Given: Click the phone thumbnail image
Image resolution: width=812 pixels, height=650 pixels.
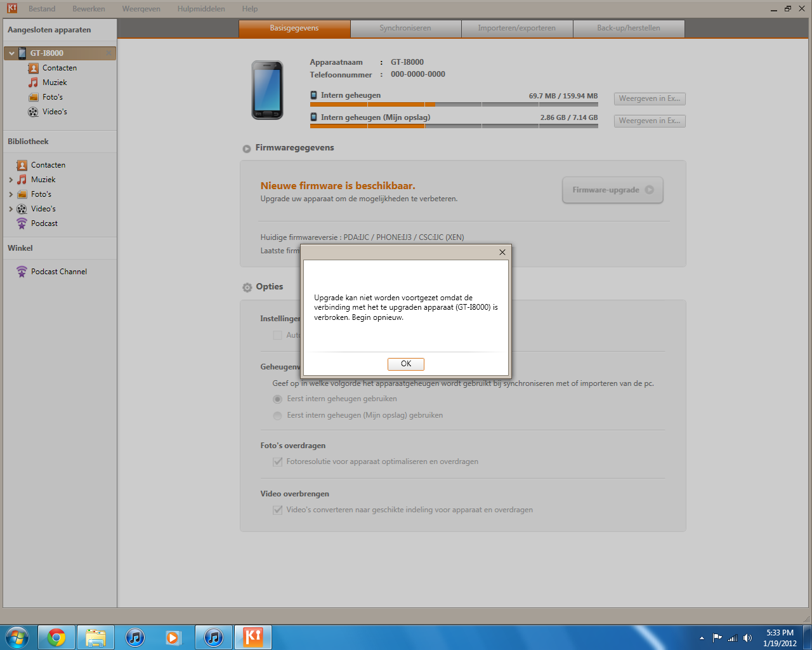Looking at the screenshot, I should click(267, 90).
